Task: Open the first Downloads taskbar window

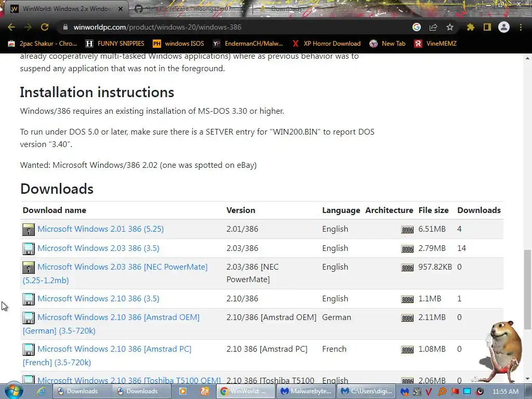Action: pyautogui.click(x=82, y=391)
